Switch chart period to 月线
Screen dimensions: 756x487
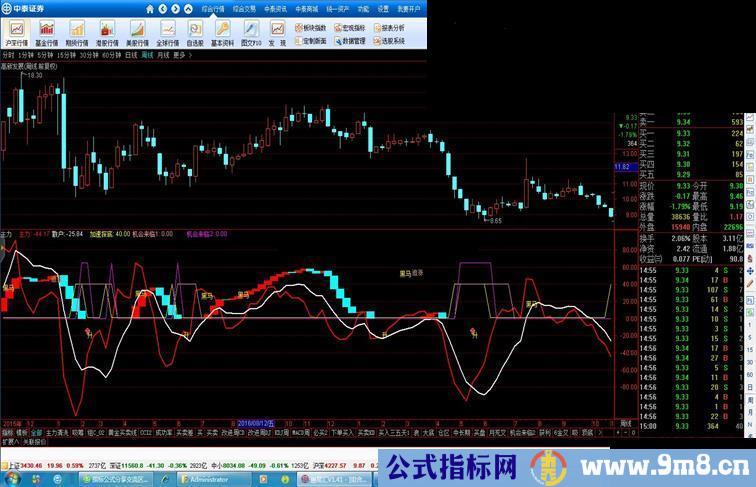[163, 55]
